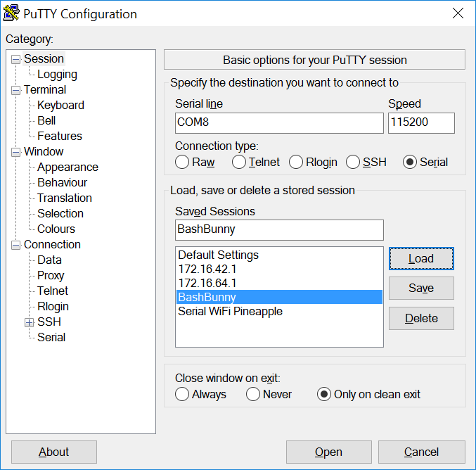This screenshot has height=470, width=476.
Task: Choose the Telnet connection type
Action: click(x=239, y=163)
